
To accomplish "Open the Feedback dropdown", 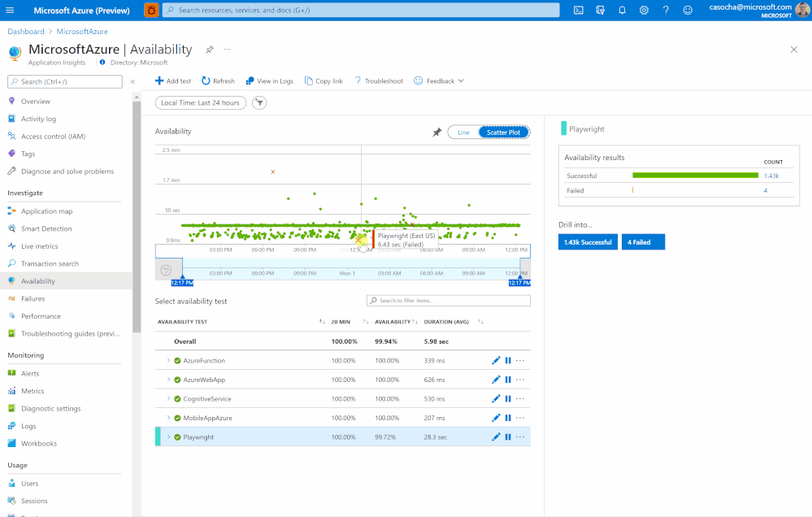I will pos(439,80).
